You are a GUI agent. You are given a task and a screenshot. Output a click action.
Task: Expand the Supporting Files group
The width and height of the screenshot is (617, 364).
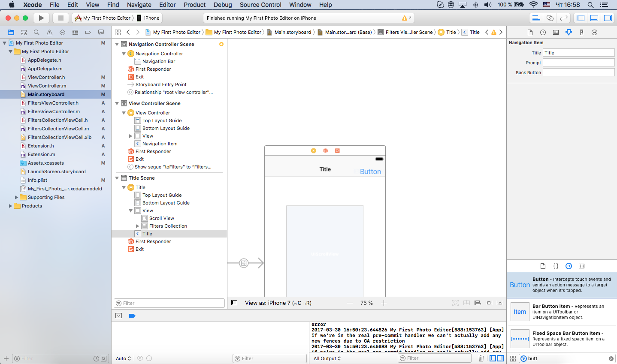(x=17, y=197)
